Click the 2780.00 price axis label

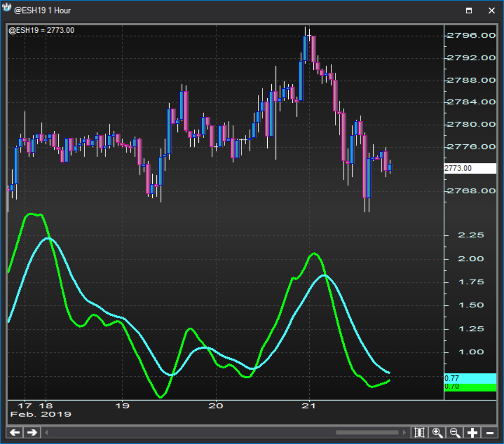click(x=471, y=124)
